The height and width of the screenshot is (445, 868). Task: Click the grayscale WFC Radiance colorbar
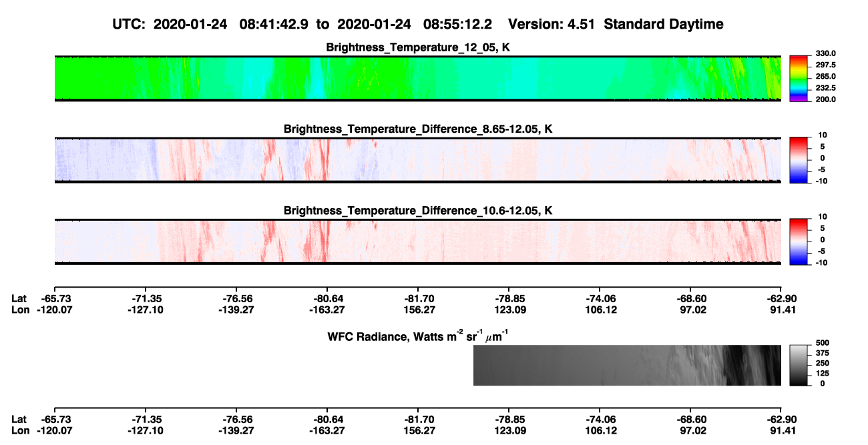pyautogui.click(x=799, y=365)
